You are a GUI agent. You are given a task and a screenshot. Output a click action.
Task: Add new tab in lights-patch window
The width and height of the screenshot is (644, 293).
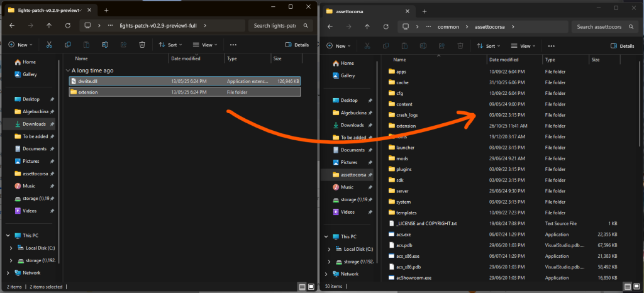(106, 10)
